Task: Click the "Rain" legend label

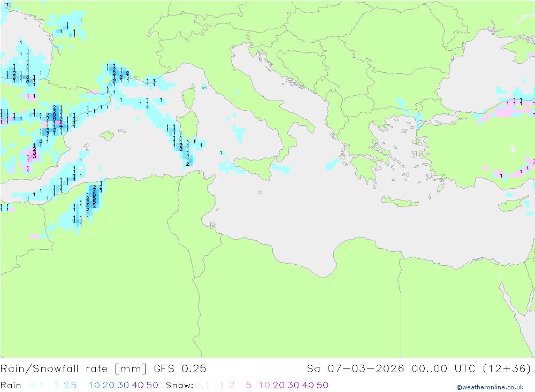Action: pos(11,385)
